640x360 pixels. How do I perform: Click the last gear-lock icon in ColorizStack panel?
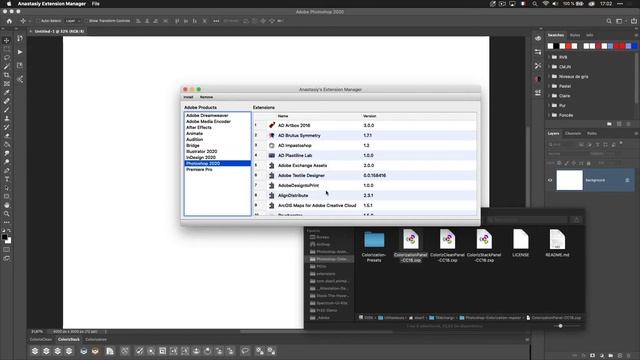pyautogui.click(x=271, y=351)
